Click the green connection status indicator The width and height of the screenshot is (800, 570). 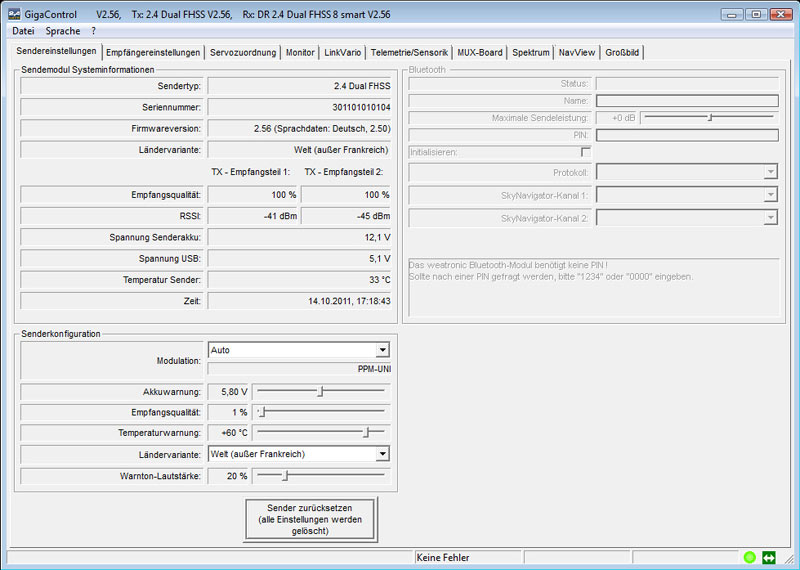(749, 557)
